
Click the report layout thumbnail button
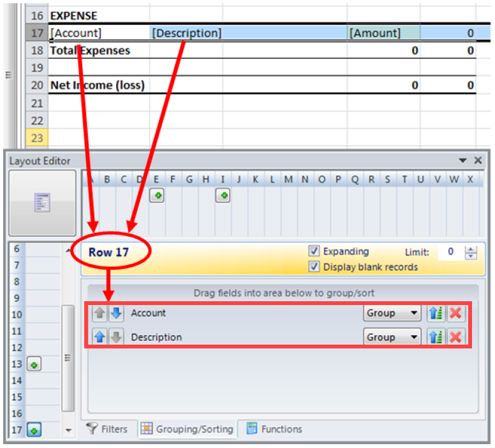click(x=42, y=203)
